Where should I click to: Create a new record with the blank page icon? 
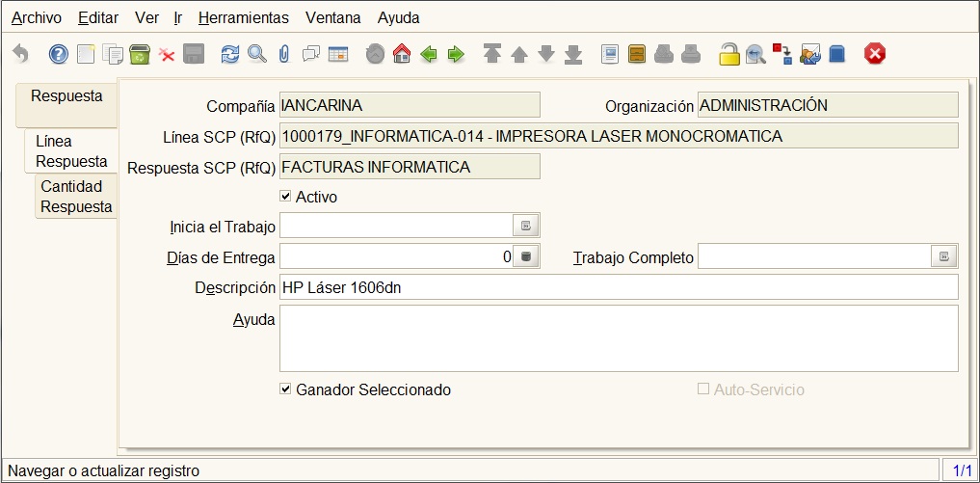click(x=87, y=54)
